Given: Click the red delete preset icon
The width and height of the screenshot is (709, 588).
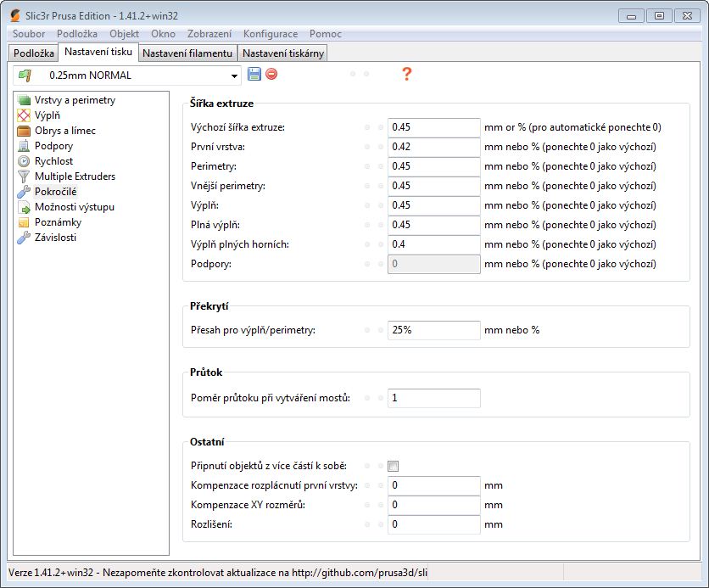Looking at the screenshot, I should click(x=271, y=75).
